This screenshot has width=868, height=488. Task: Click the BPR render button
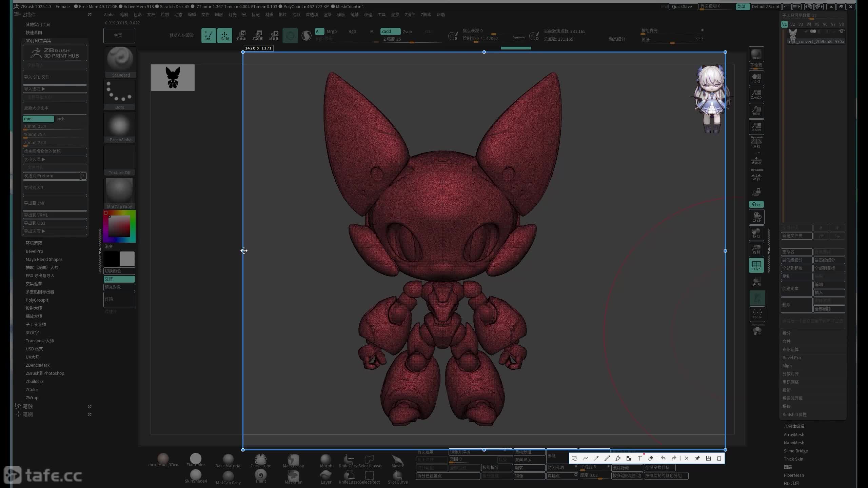(756, 54)
